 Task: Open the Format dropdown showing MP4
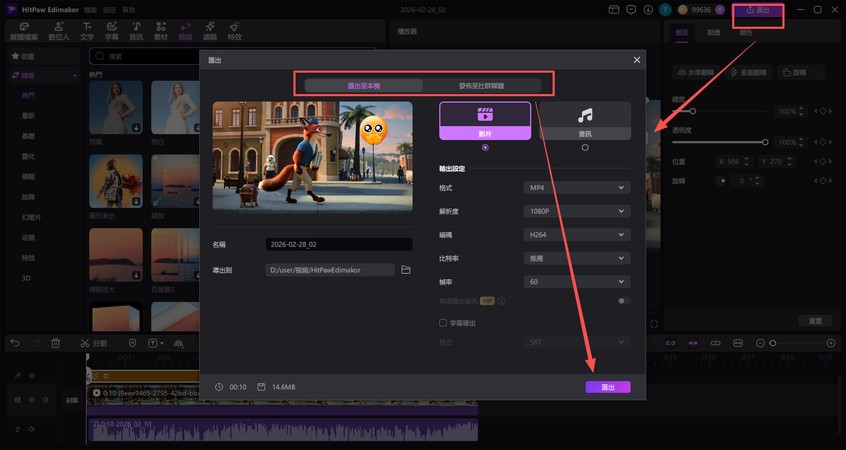577,188
